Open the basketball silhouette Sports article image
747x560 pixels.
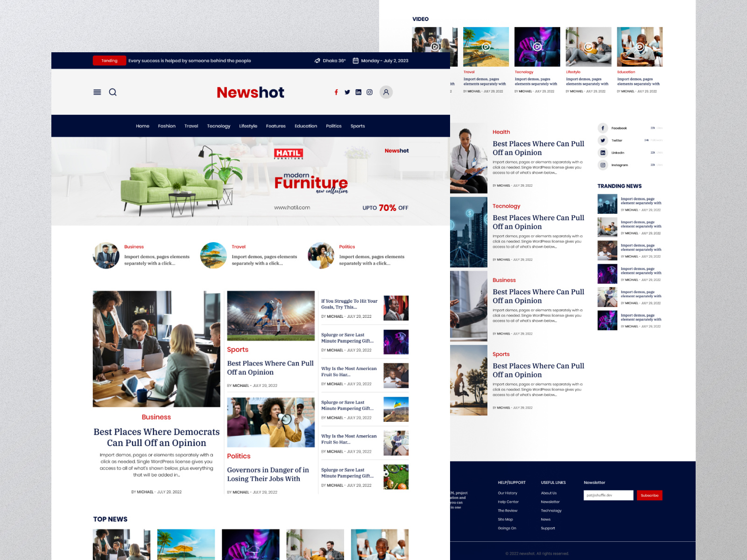point(469,380)
